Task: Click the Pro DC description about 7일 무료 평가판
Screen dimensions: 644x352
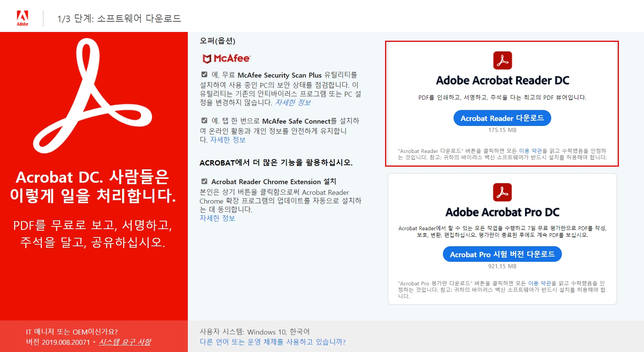Action: tap(502, 231)
